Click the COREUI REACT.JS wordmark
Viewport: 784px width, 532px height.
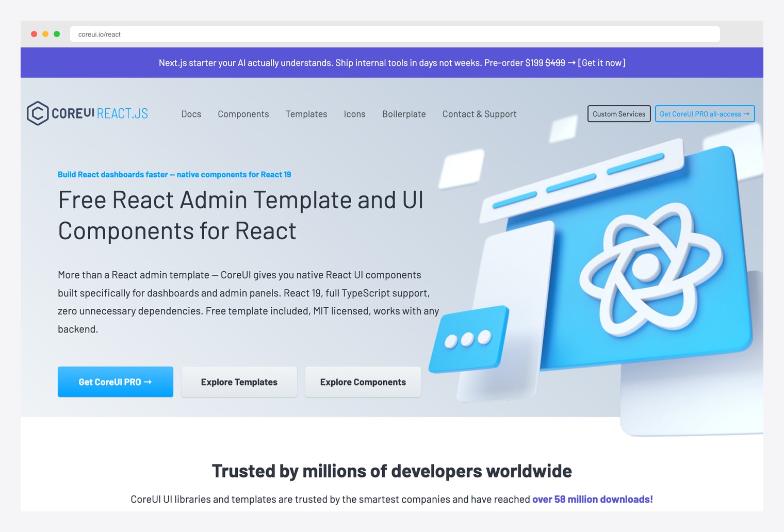(100, 113)
